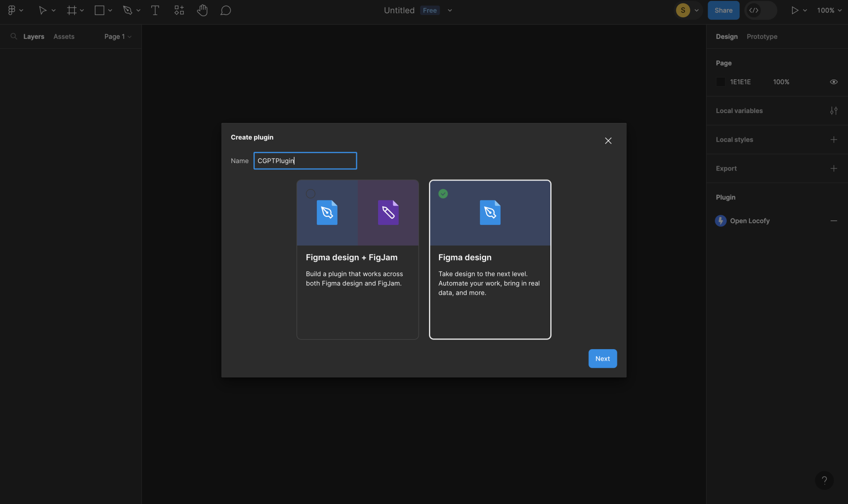Select the Hand tool
The width and height of the screenshot is (848, 504).
[202, 10]
